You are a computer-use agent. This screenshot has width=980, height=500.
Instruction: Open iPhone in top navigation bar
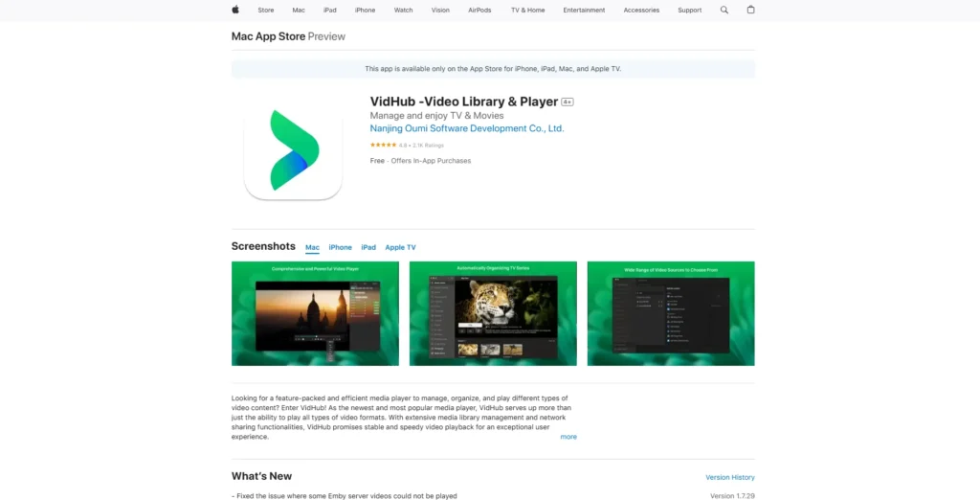pos(365,10)
